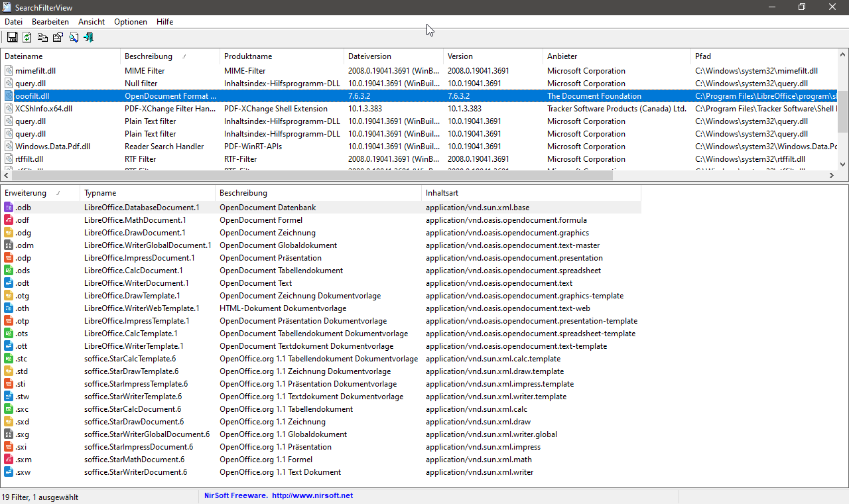Click 'HTML-Dokument Dokumentvorlage' description

(x=283, y=308)
